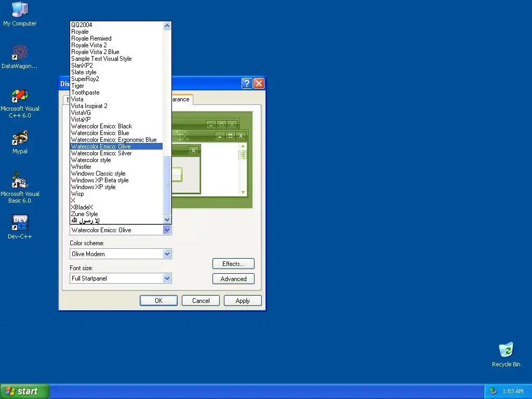Image resolution: width=532 pixels, height=399 pixels.
Task: Collapse the Watercolor Emico: Olive style dropdown
Action: pos(167,230)
